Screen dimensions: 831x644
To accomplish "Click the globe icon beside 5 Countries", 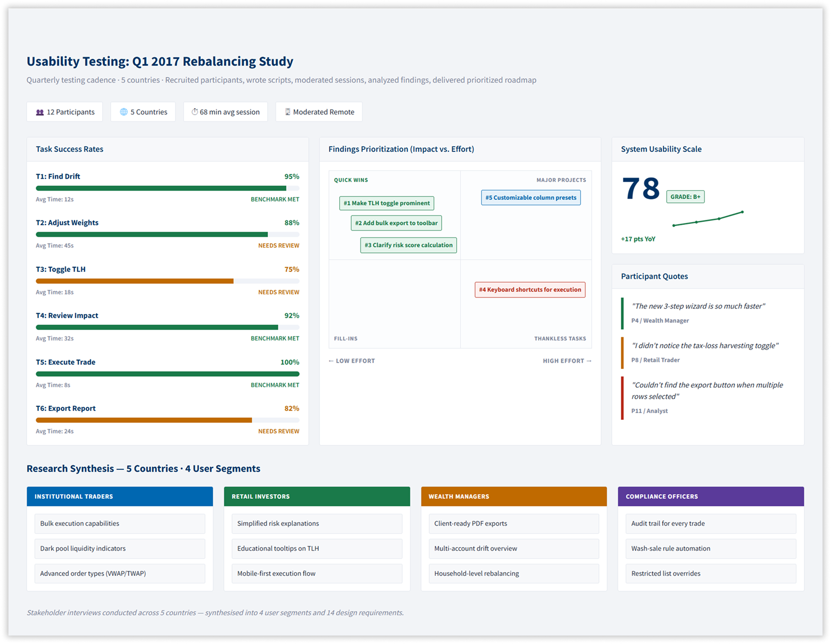I will point(123,112).
